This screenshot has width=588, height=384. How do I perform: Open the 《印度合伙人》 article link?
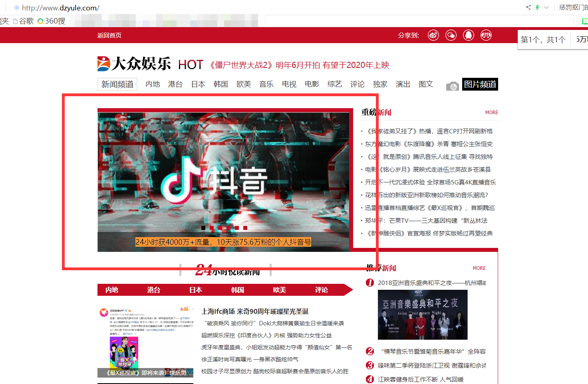[x=266, y=335]
